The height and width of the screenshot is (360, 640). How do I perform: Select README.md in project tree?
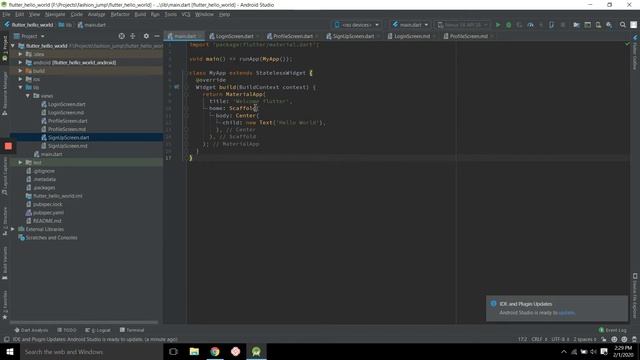[x=47, y=221]
